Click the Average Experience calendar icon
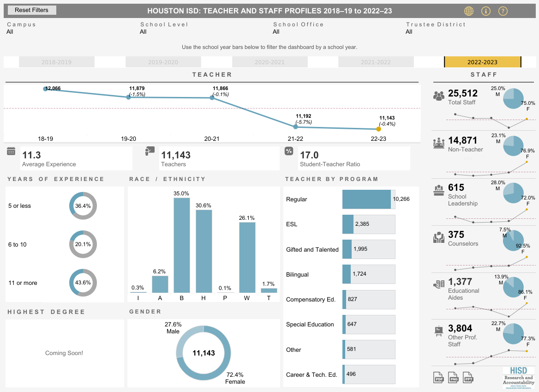The image size is (539, 392). tap(11, 151)
